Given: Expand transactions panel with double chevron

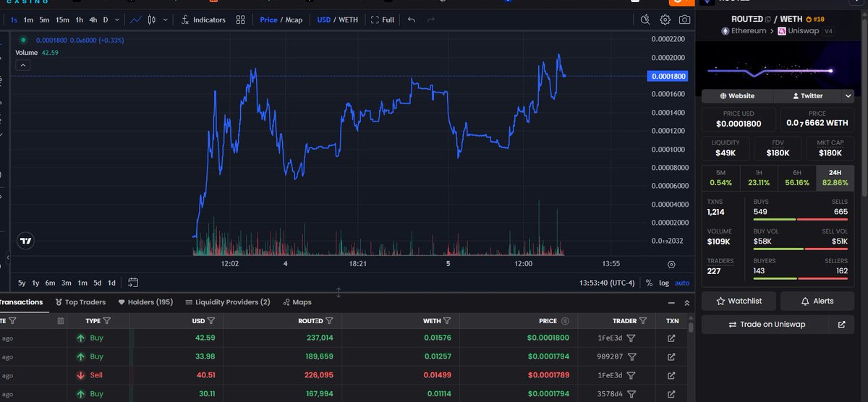Looking at the screenshot, I should pyautogui.click(x=687, y=302).
